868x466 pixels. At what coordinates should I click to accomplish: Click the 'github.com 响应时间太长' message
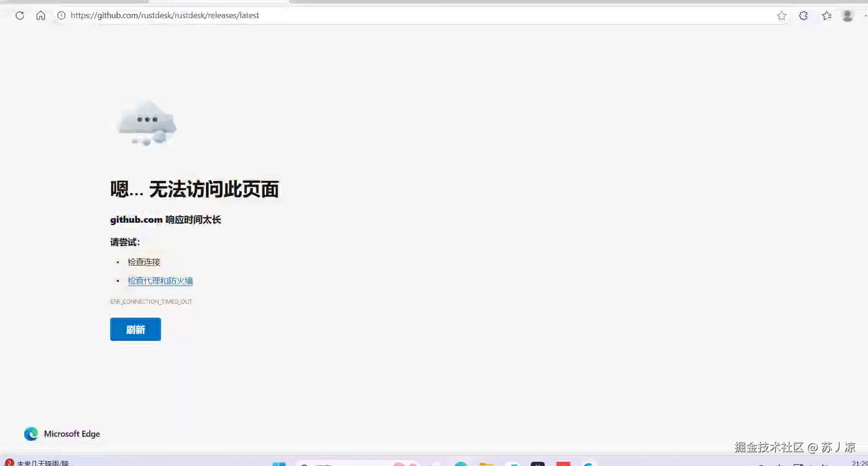pyautogui.click(x=166, y=220)
